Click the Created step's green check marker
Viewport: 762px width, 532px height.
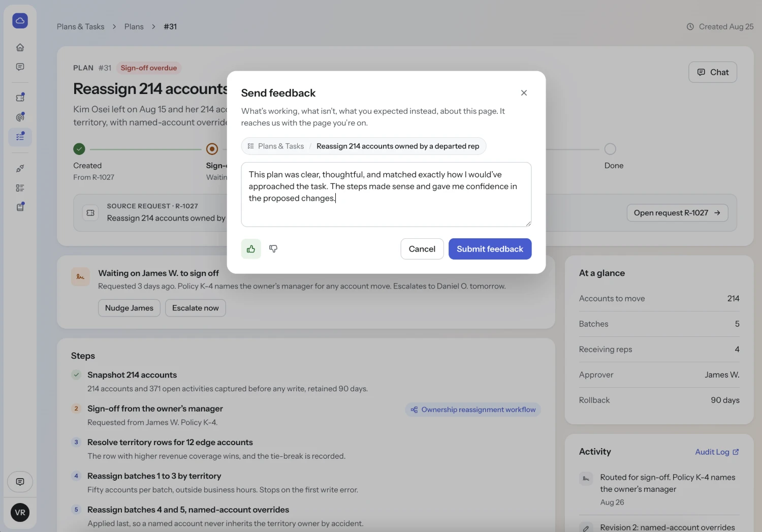point(79,149)
